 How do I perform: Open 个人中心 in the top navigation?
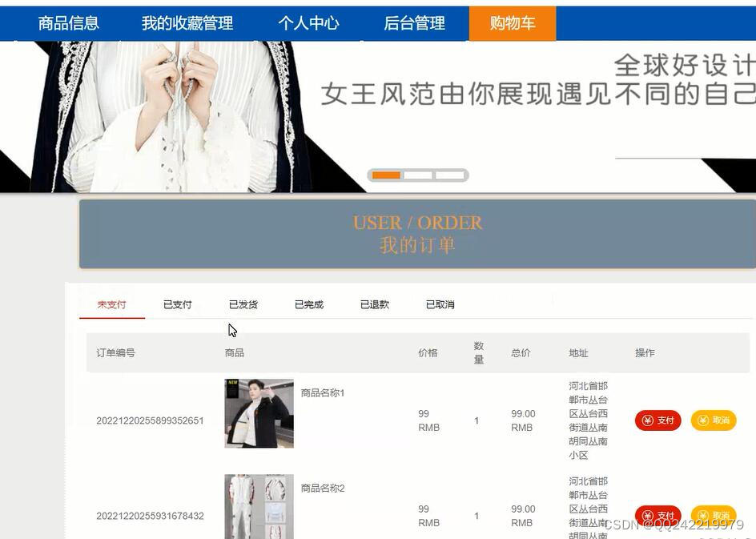pyautogui.click(x=309, y=23)
